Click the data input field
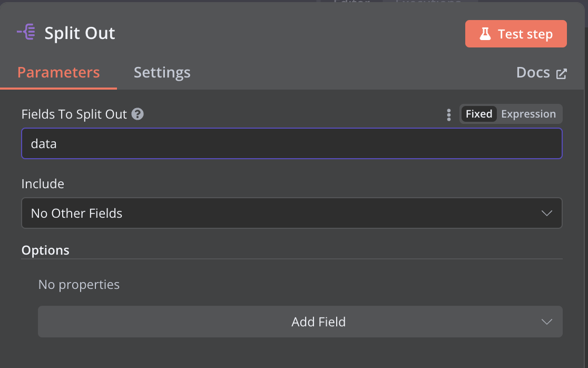588x368 pixels. coord(291,143)
